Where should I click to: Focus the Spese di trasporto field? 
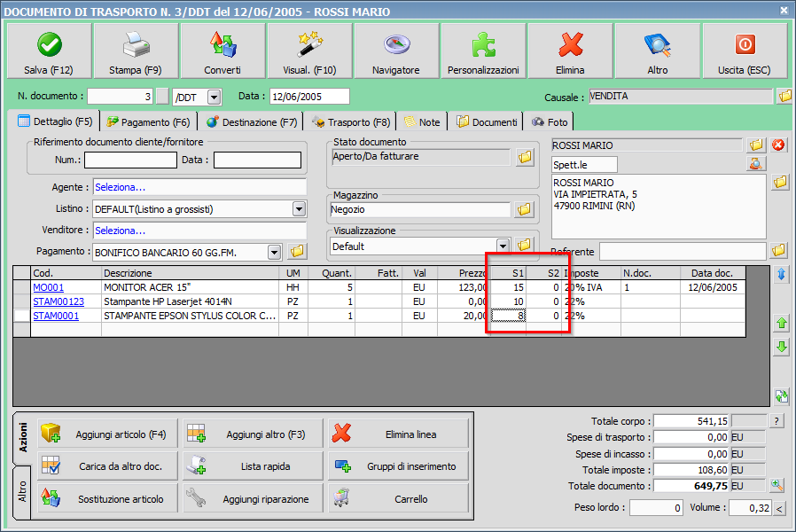tap(691, 437)
